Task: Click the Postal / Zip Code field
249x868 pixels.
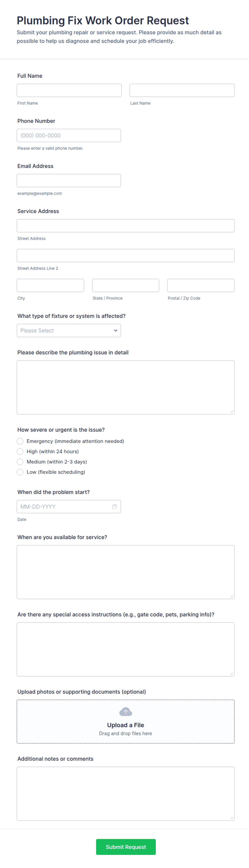Action: [x=201, y=285]
